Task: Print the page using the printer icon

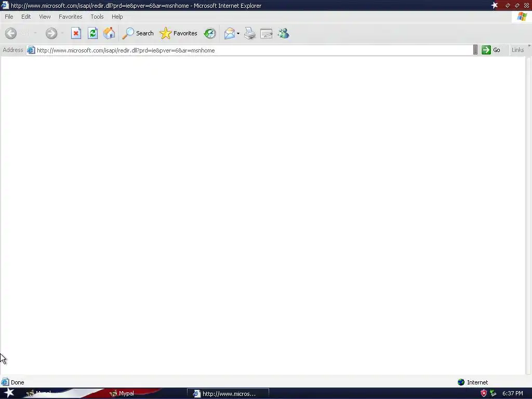Action: pyautogui.click(x=250, y=33)
